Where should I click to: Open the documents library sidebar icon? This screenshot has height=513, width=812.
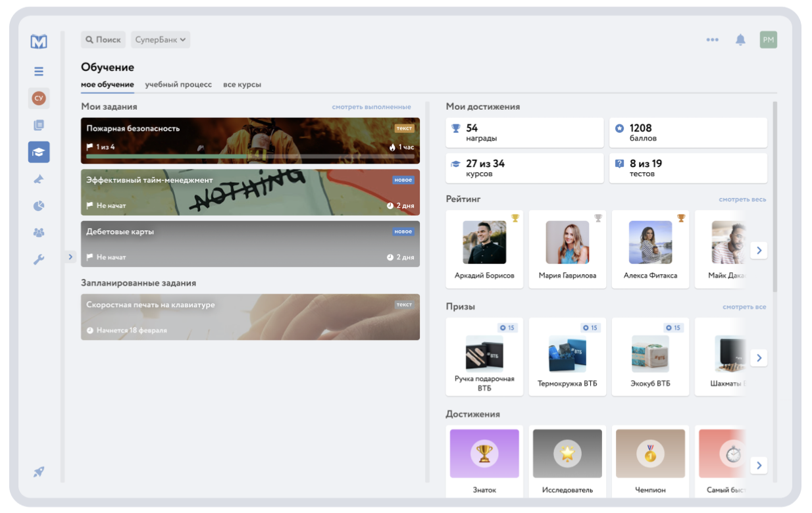point(39,125)
